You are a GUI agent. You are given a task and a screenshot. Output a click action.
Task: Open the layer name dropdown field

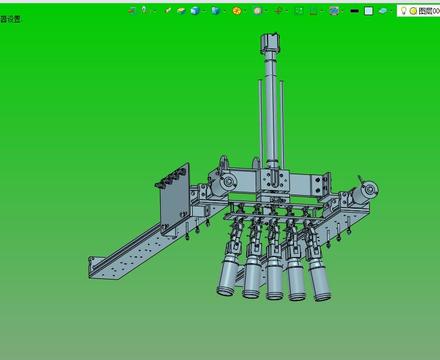(429, 11)
